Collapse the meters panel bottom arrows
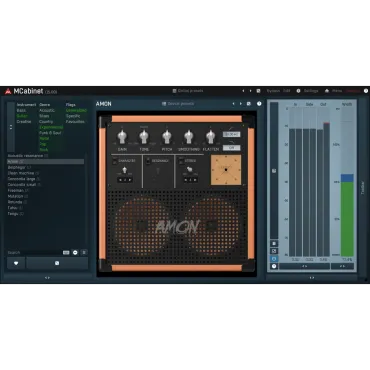The width and height of the screenshot is (370, 370). coord(312,277)
